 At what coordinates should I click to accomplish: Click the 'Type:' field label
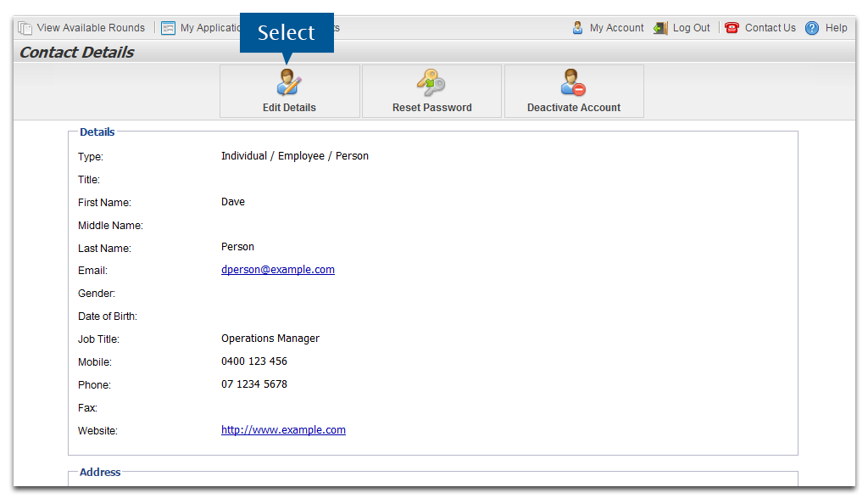[91, 157]
